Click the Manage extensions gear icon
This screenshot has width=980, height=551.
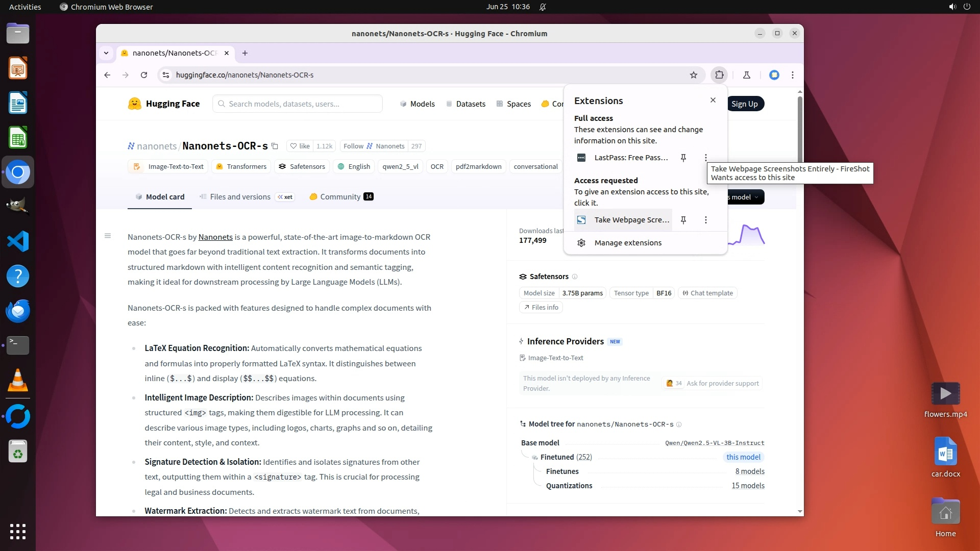click(581, 243)
